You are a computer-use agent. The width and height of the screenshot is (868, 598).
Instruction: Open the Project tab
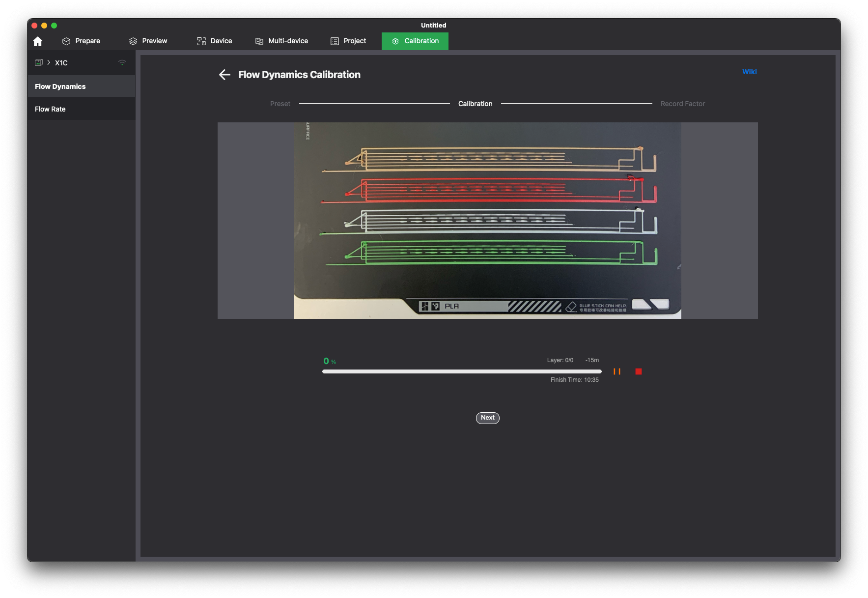(348, 41)
